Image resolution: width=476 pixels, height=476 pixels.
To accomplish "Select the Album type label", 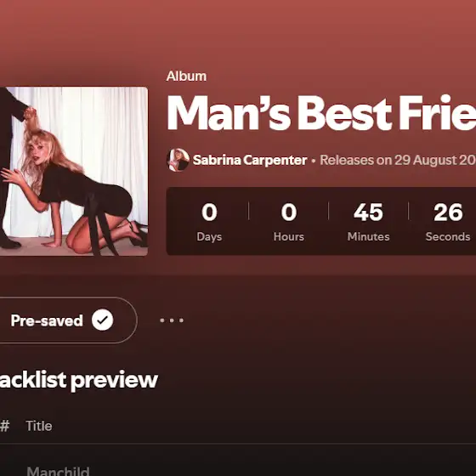I will click(186, 76).
